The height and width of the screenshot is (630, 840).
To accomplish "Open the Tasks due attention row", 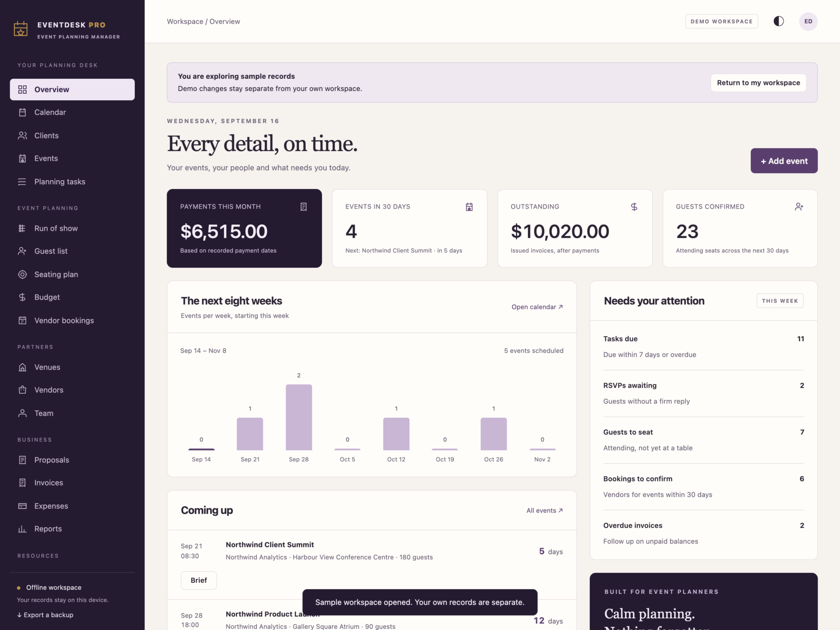I will [703, 346].
